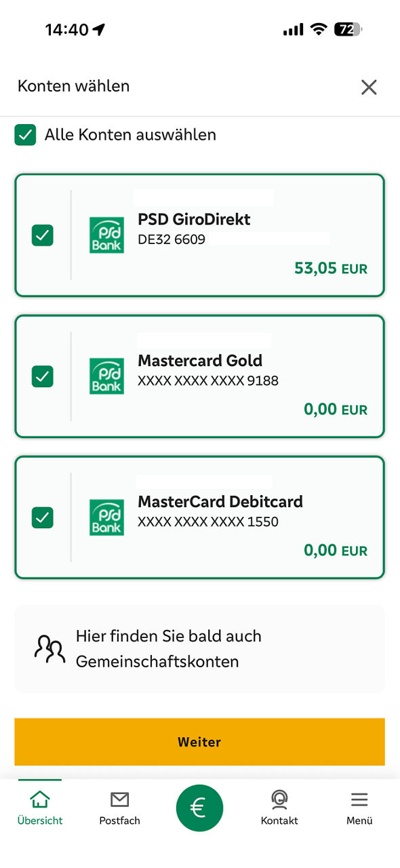Image resolution: width=400 pixels, height=868 pixels.
Task: Select the PSD GiroDirekt account card
Action: point(199,235)
